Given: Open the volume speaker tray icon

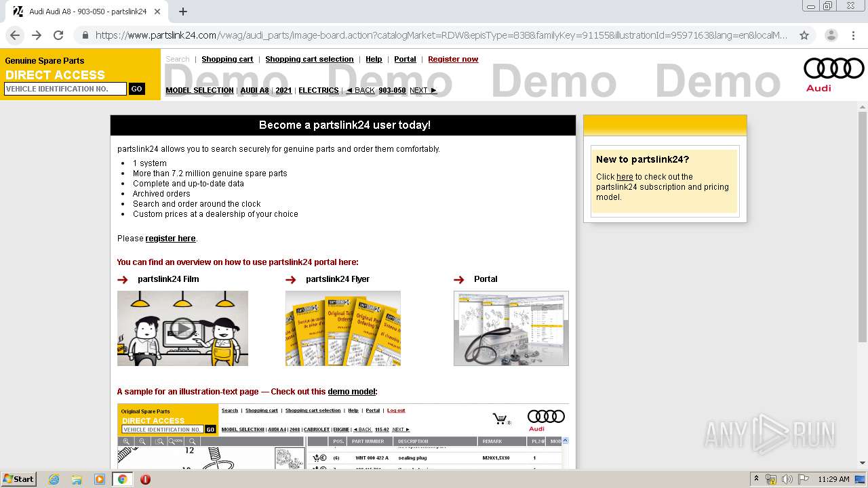Looking at the screenshot, I should pyautogui.click(x=787, y=479).
